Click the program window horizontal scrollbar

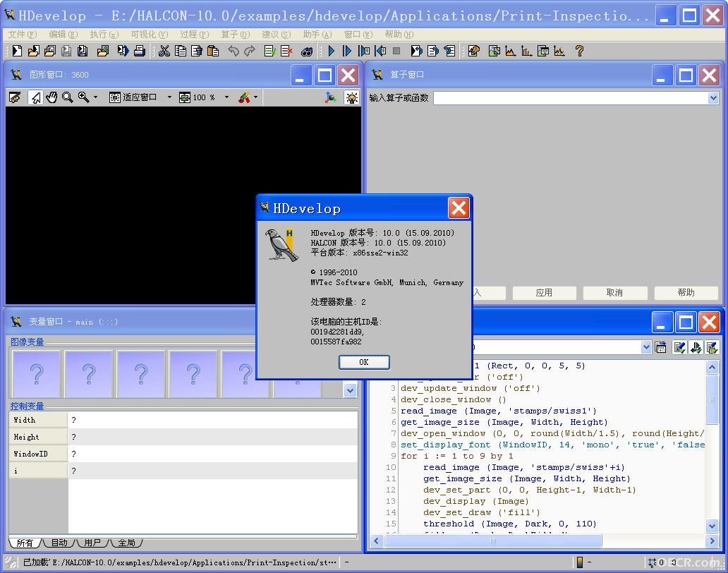pyautogui.click(x=493, y=541)
